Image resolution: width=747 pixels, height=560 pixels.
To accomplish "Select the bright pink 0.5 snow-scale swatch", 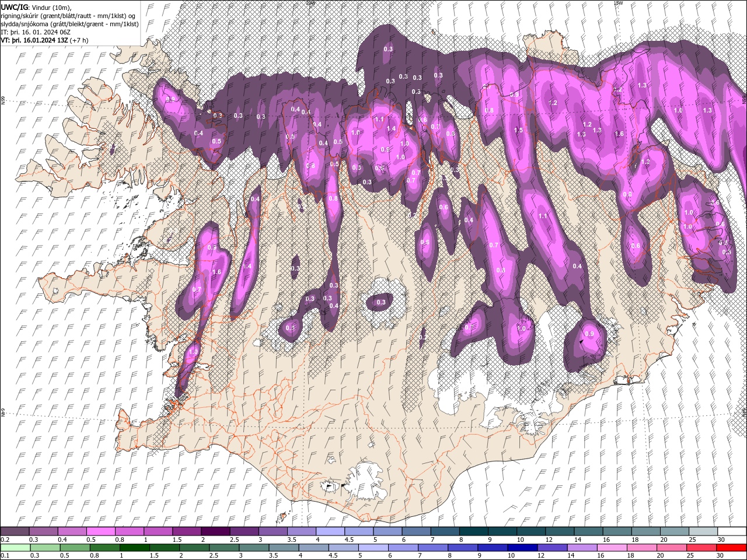I will (x=100, y=531).
